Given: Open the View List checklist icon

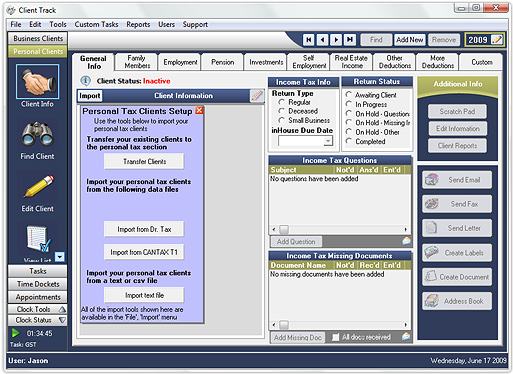Looking at the screenshot, I should point(39,239).
